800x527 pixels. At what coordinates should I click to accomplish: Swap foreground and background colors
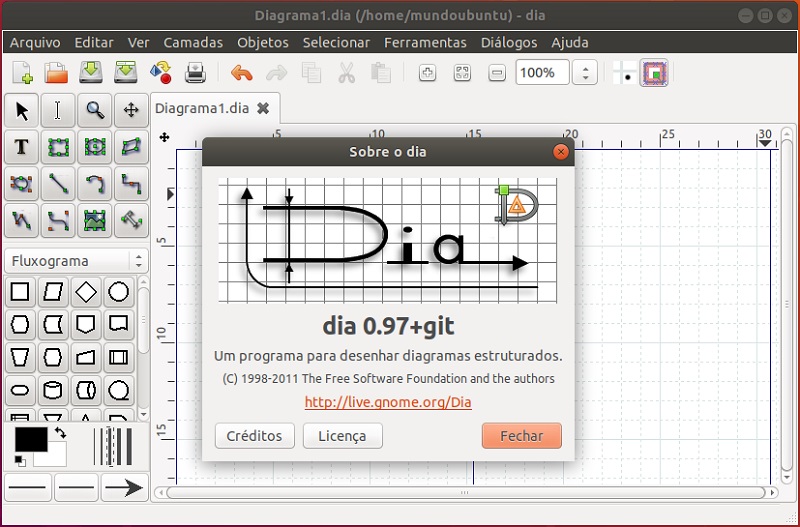tap(61, 433)
